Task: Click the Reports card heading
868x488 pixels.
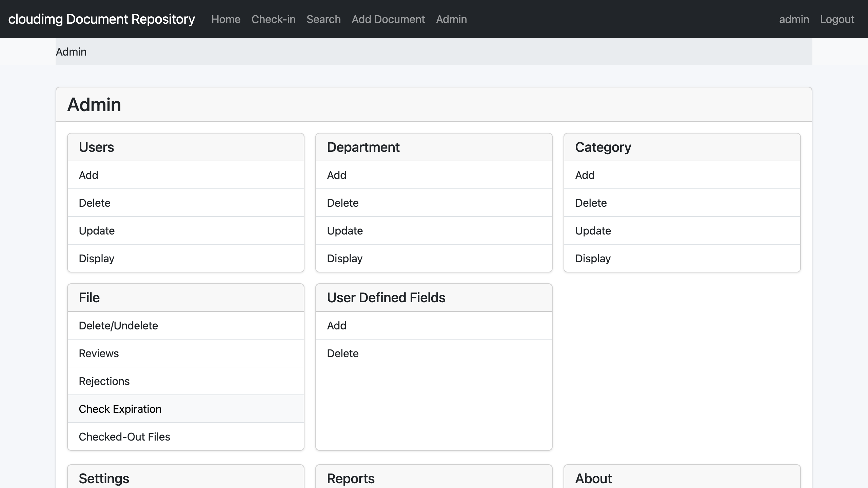Action: tap(351, 479)
